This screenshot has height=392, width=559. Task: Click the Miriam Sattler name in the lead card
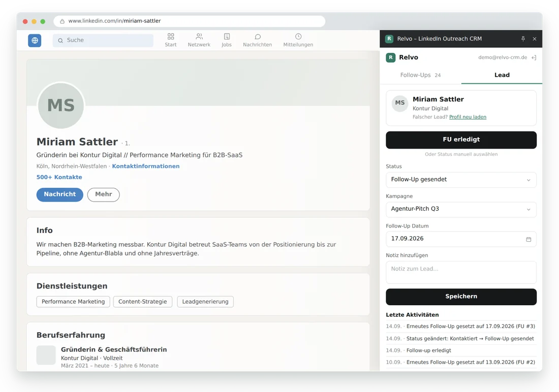pos(438,100)
